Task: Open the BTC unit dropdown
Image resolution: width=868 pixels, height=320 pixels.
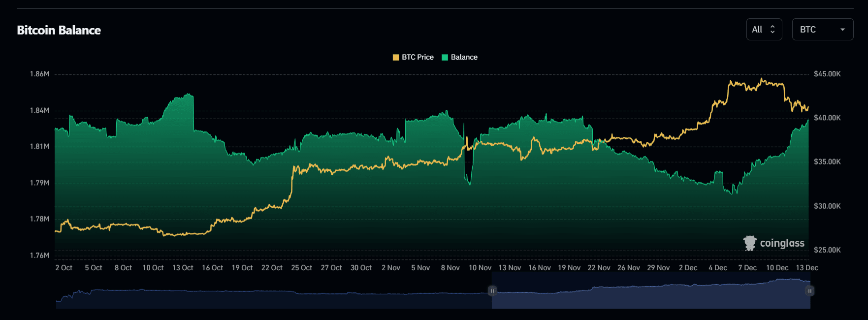Action: pyautogui.click(x=822, y=30)
